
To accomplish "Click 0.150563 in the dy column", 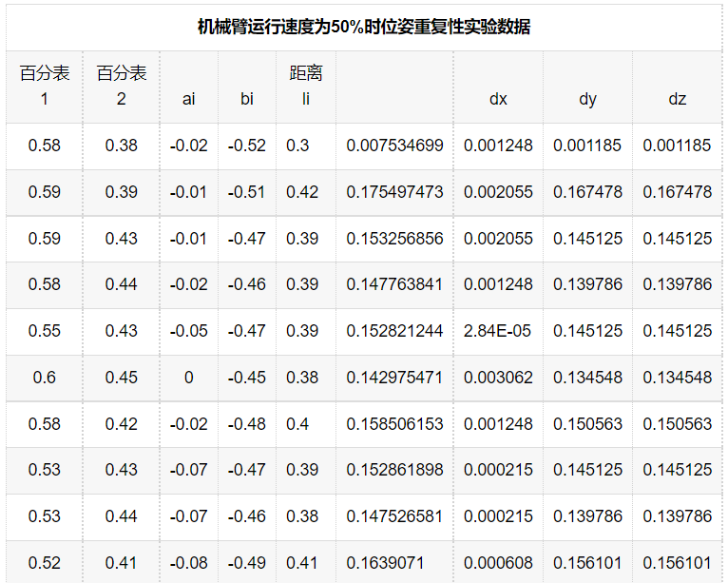I will click(x=587, y=423).
